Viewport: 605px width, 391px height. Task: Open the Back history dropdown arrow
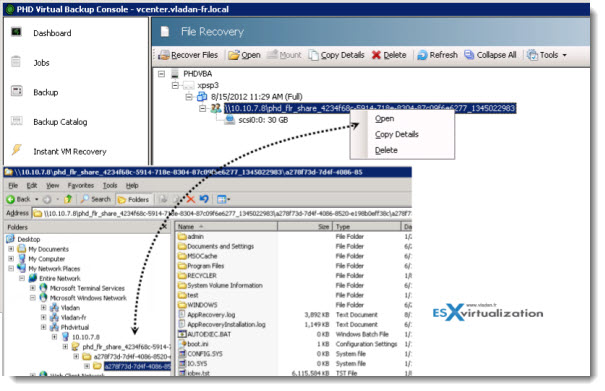coord(37,200)
